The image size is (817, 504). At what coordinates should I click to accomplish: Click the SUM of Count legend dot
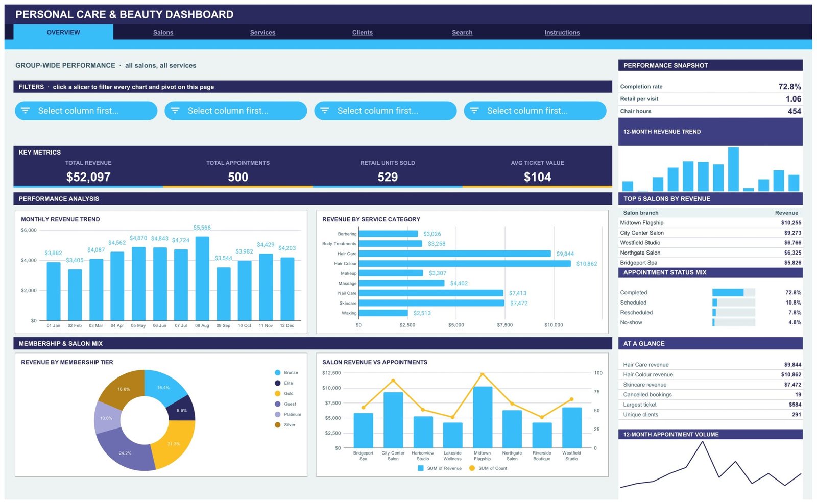tap(472, 468)
